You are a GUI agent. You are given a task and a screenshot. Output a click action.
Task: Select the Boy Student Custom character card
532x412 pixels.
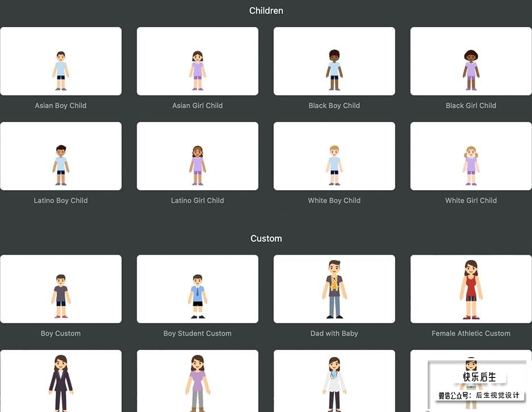pyautogui.click(x=198, y=289)
